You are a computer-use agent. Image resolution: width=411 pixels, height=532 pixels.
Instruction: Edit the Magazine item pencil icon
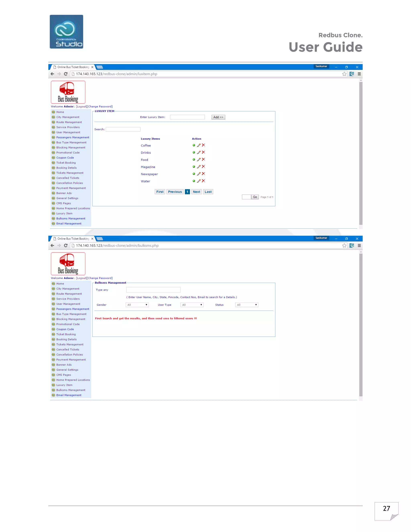point(199,167)
